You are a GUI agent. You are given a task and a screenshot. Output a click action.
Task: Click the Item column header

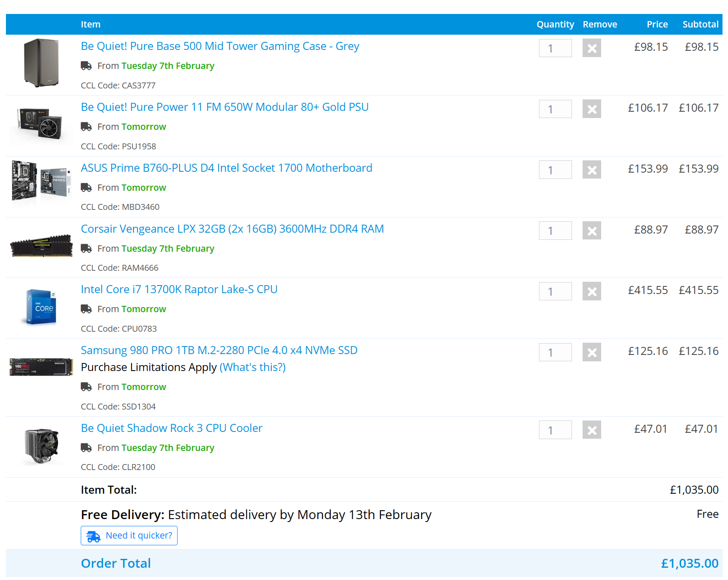coord(90,25)
